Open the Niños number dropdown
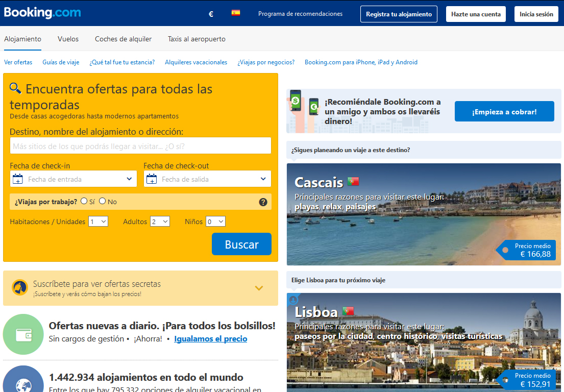 [x=215, y=222]
